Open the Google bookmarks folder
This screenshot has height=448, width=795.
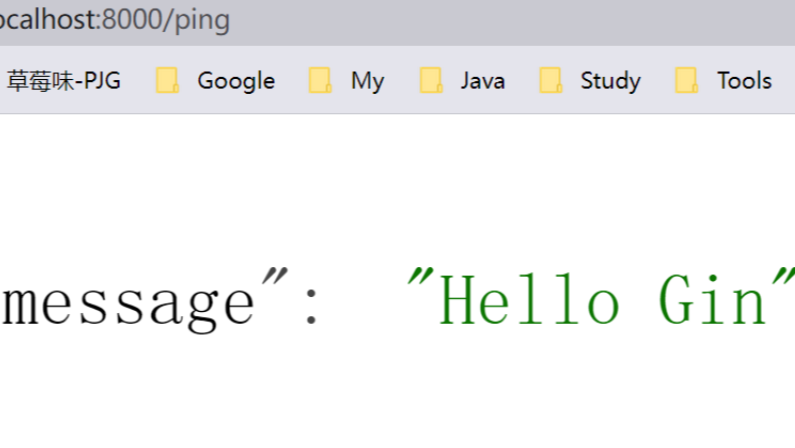216,81
